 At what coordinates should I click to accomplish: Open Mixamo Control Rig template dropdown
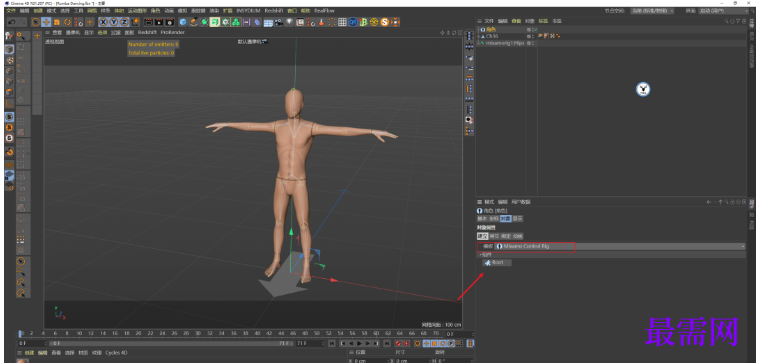(619, 246)
